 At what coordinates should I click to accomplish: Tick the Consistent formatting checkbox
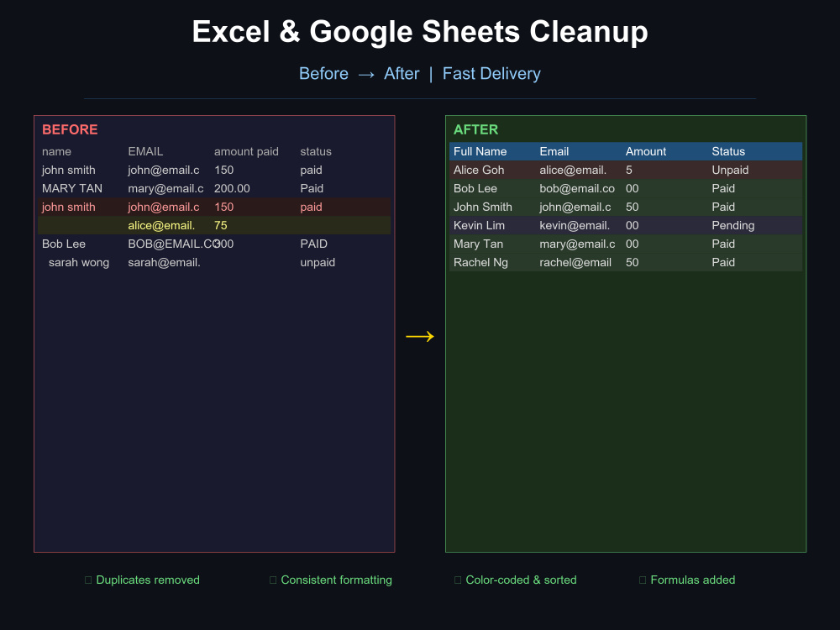point(273,580)
